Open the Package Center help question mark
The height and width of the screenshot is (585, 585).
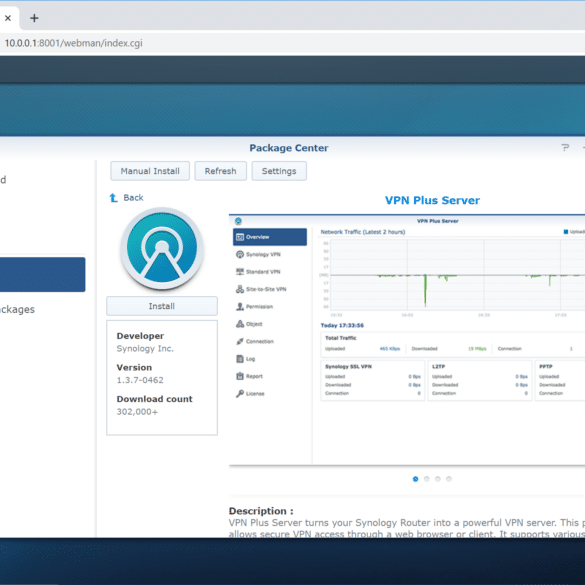(565, 148)
